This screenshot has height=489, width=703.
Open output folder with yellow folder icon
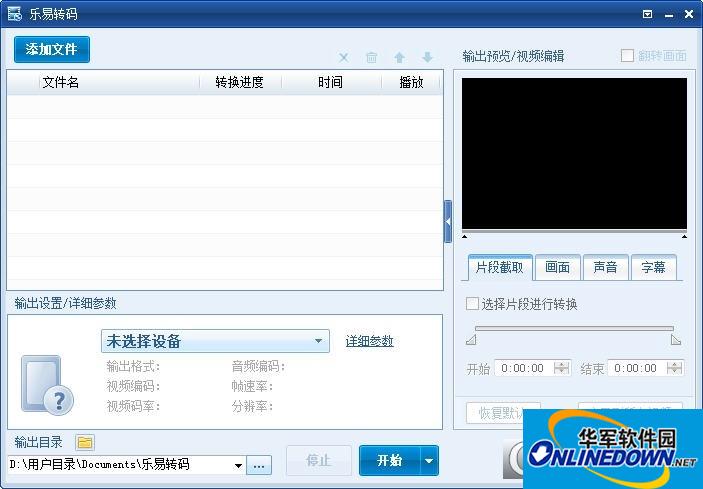click(x=85, y=442)
